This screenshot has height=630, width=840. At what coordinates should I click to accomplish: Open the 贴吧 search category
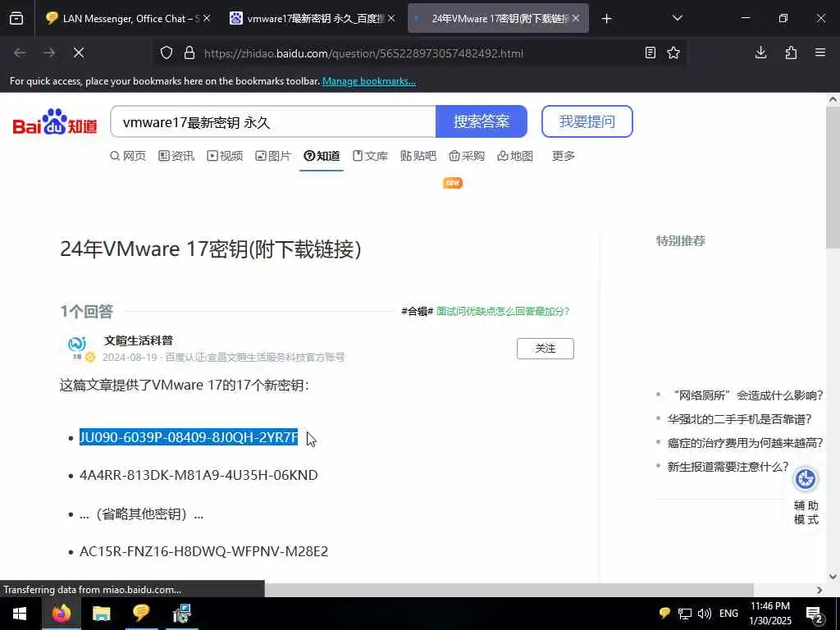pyautogui.click(x=418, y=156)
